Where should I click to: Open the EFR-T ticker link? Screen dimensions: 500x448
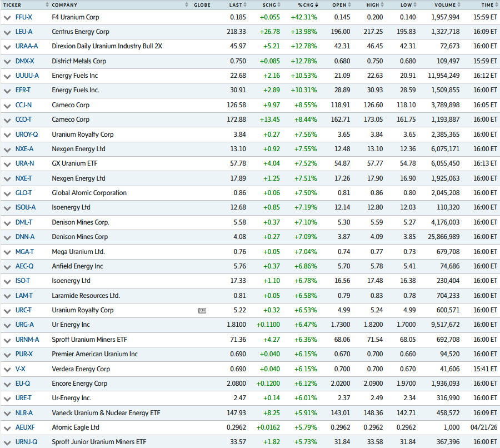point(23,90)
